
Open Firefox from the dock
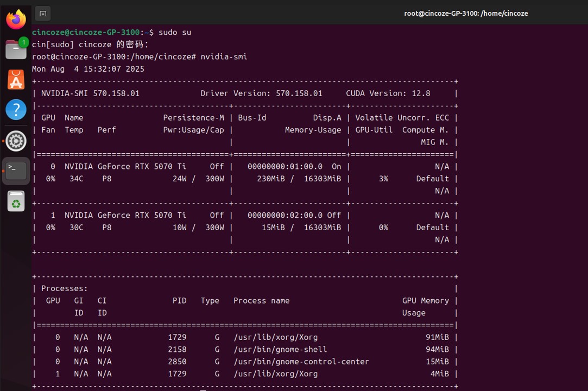click(x=16, y=19)
